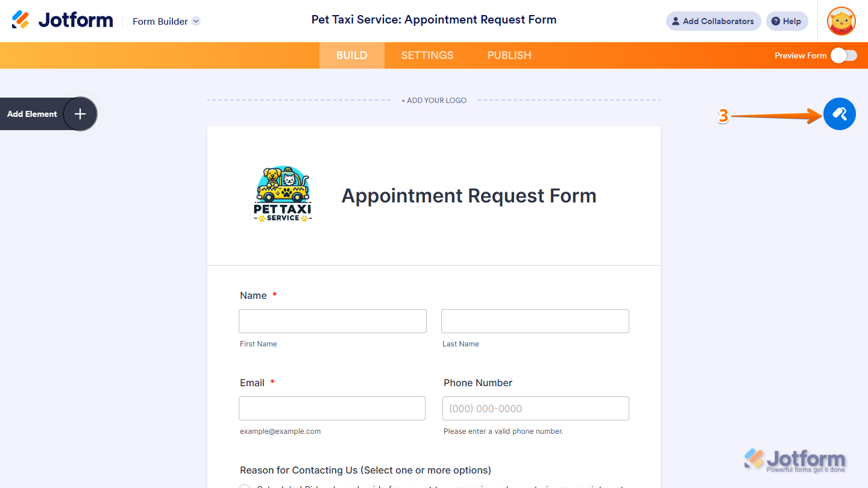Click the Add Collaborators button

pos(714,21)
